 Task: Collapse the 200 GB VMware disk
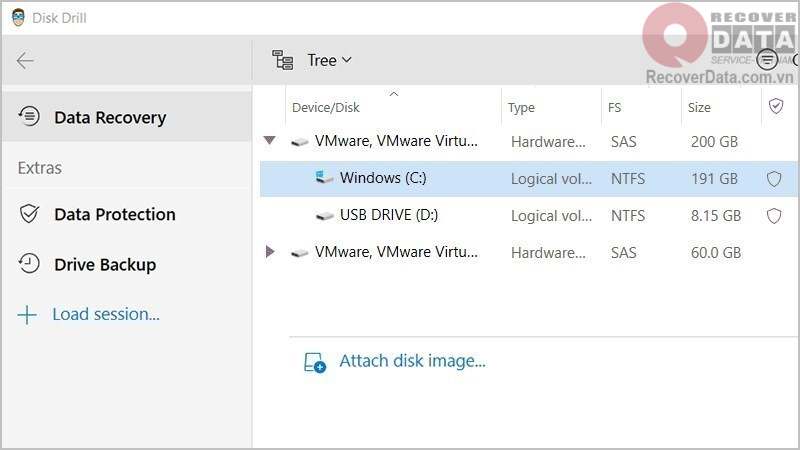(269, 141)
